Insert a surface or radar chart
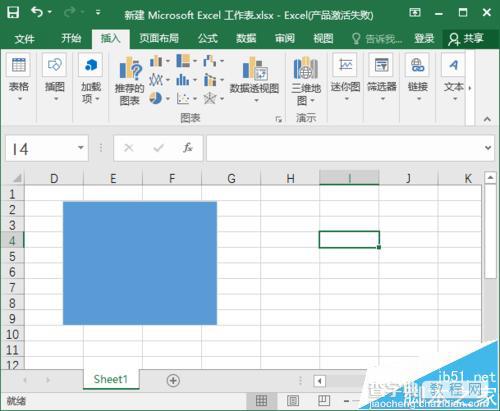This screenshot has height=411, width=500. (x=213, y=98)
